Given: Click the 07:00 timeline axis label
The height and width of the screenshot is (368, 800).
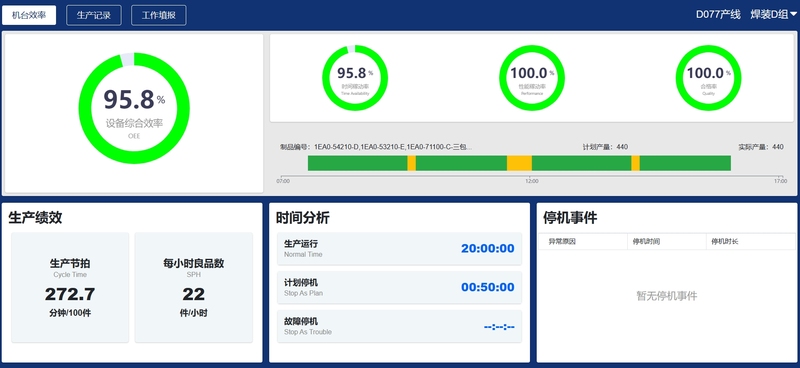Looking at the screenshot, I should [283, 181].
